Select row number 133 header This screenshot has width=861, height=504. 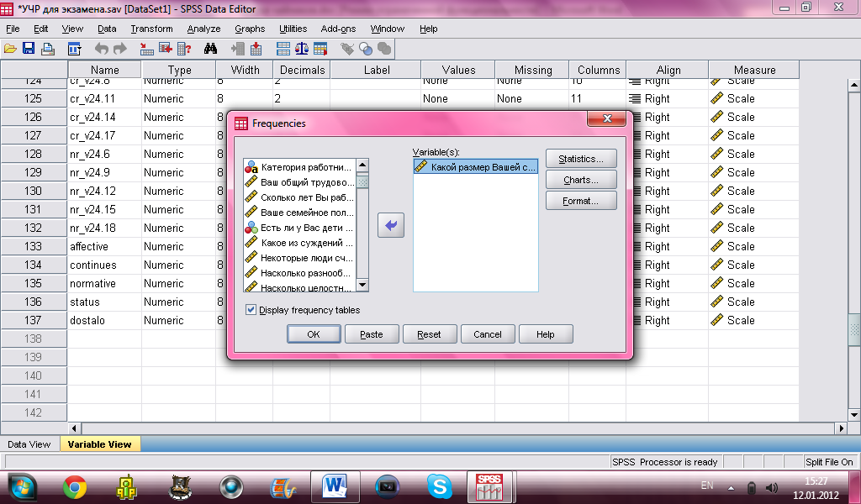coord(34,246)
